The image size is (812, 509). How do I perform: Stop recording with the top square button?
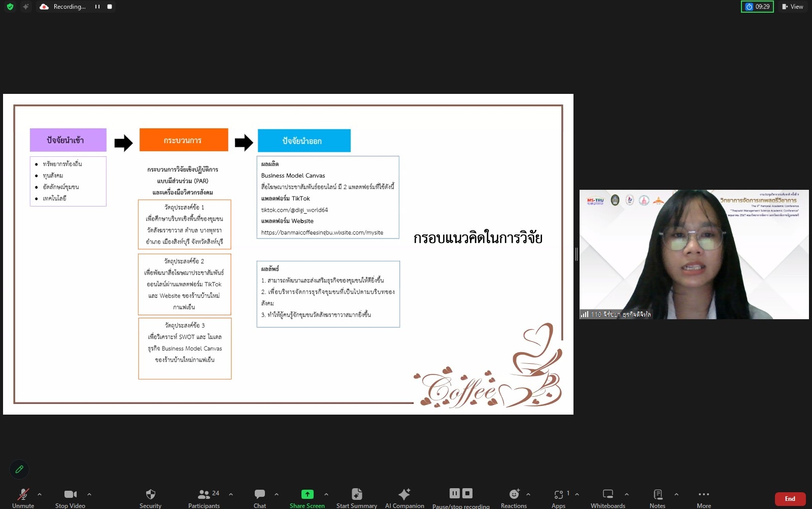(x=110, y=7)
